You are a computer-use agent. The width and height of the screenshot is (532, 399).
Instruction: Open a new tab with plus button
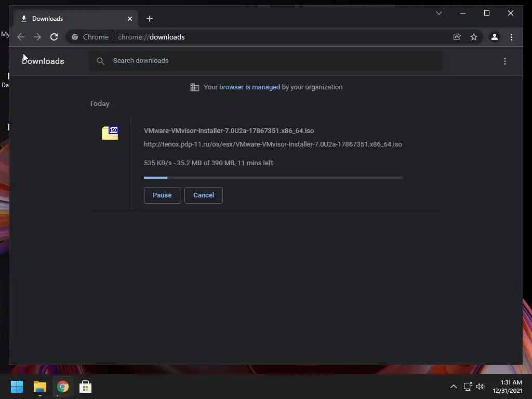pyautogui.click(x=150, y=19)
